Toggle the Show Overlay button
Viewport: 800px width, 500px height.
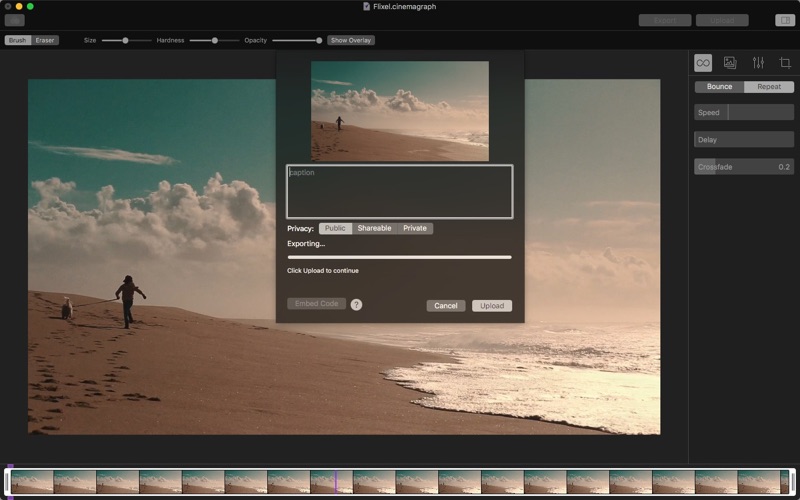click(351, 40)
